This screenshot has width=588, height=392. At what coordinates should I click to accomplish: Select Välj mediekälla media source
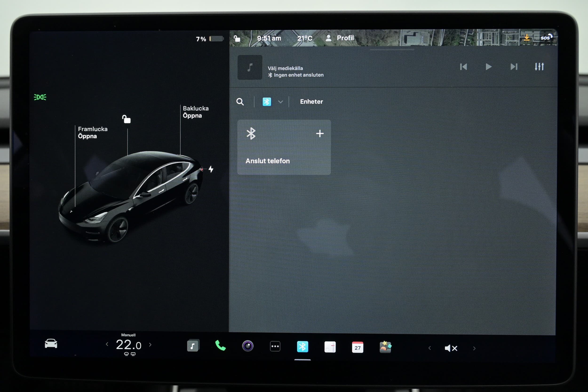(x=285, y=68)
